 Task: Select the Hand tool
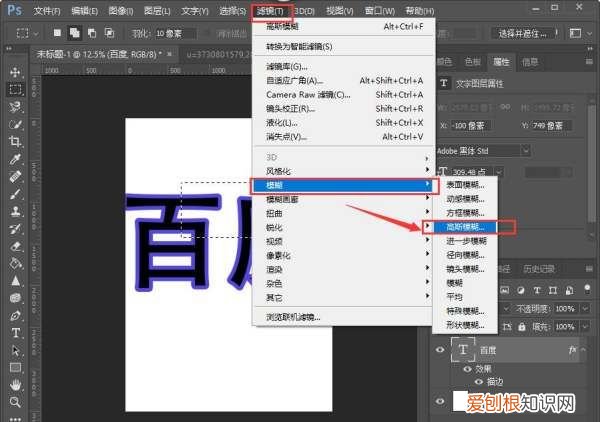(x=15, y=385)
